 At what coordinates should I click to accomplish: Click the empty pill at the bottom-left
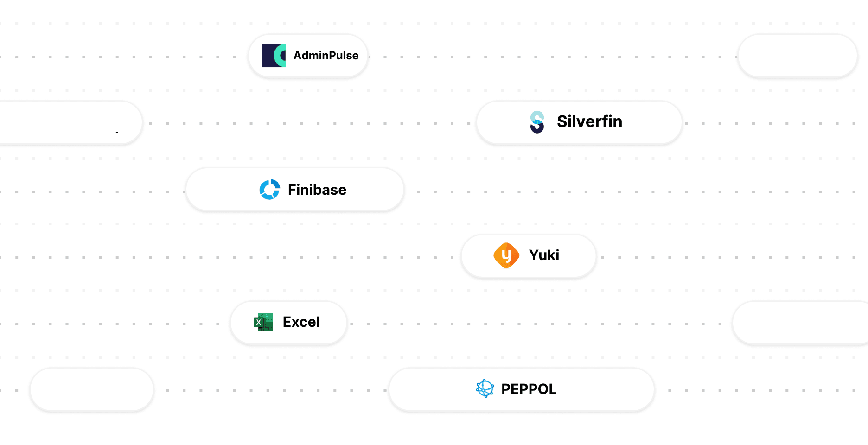91,389
